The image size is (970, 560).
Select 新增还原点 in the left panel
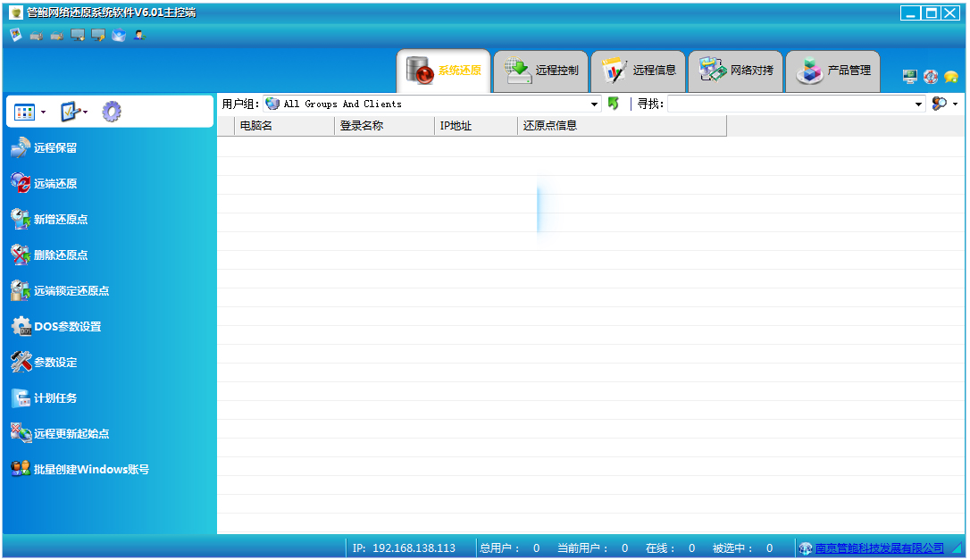tap(60, 220)
